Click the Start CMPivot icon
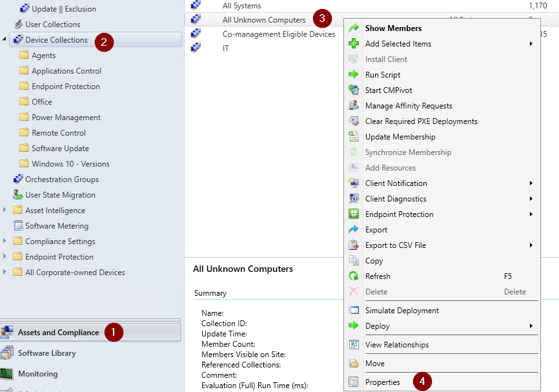Image resolution: width=559 pixels, height=392 pixels. point(353,90)
